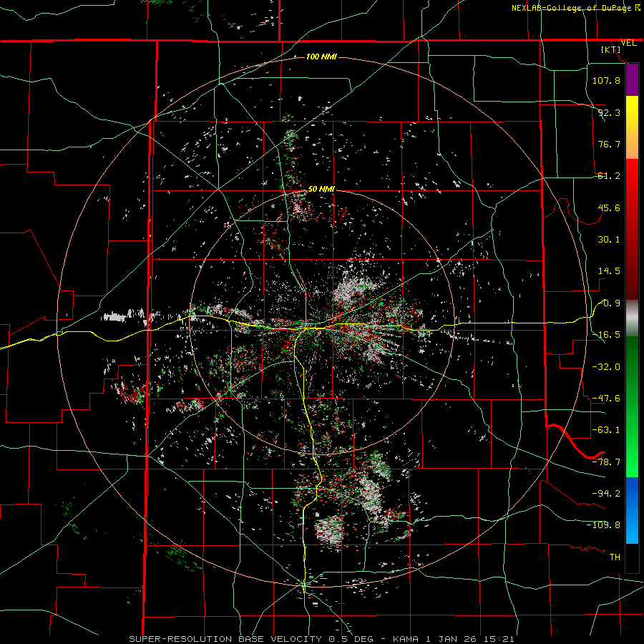644x644 pixels.
Task: Select the purple segment of the color bar
Action: (x=632, y=79)
